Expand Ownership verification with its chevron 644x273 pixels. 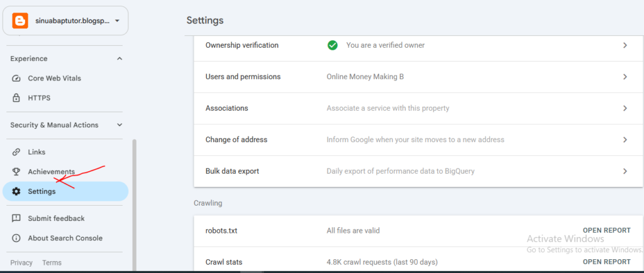pos(625,45)
